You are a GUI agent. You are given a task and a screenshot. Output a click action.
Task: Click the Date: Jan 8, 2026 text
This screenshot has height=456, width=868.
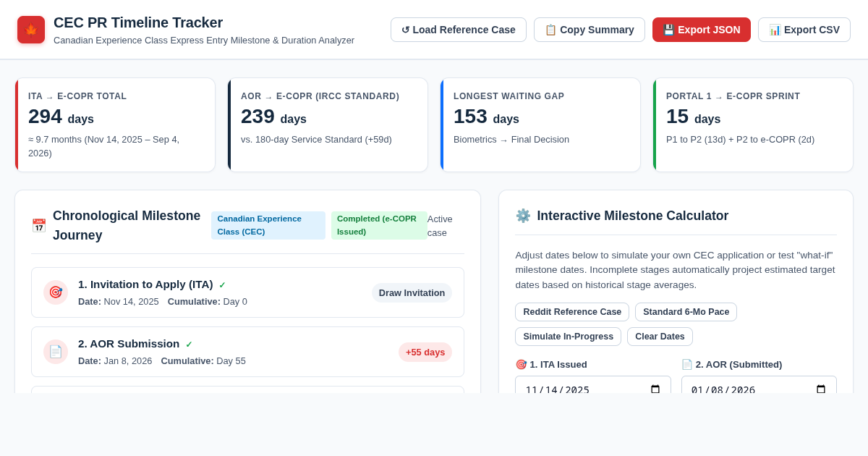click(115, 360)
